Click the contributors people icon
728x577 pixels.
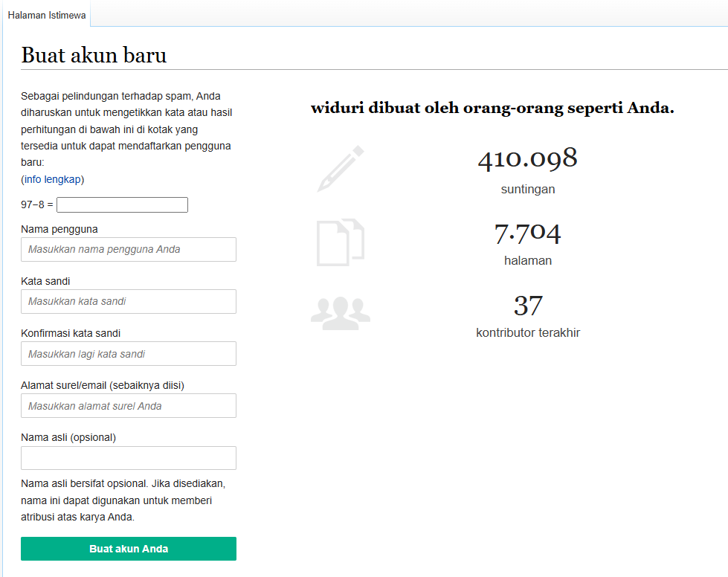tap(341, 313)
